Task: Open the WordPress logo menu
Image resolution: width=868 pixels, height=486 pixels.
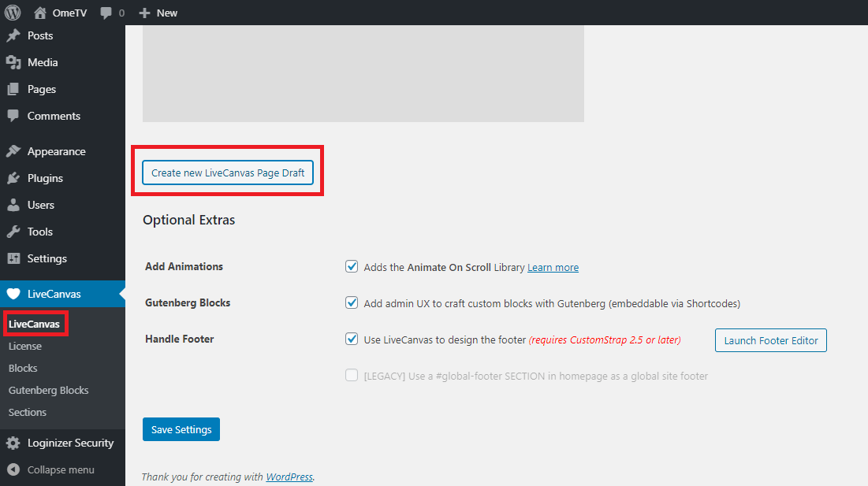Action: (x=13, y=12)
